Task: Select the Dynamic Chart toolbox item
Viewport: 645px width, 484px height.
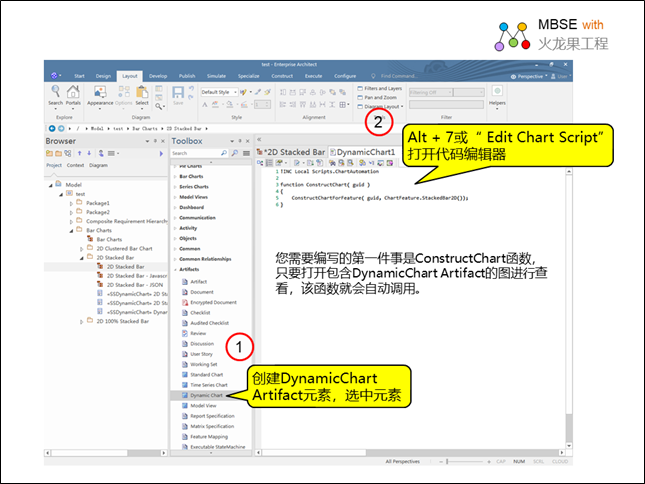Action: click(x=202, y=395)
